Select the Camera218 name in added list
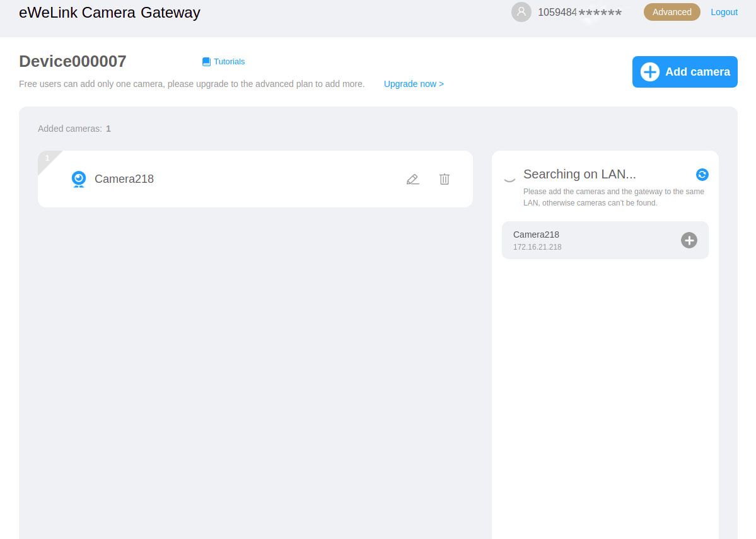 tap(124, 179)
